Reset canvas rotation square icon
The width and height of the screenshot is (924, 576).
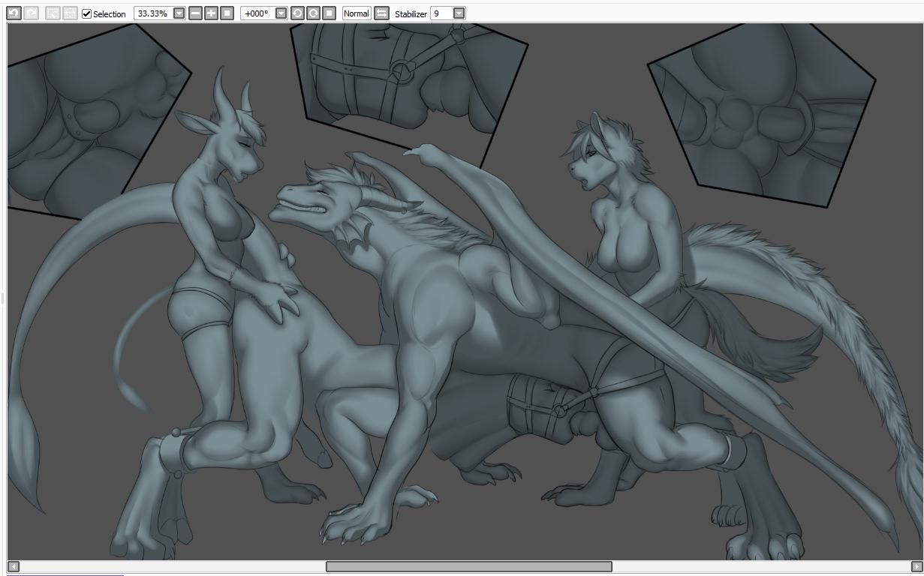pos(329,13)
